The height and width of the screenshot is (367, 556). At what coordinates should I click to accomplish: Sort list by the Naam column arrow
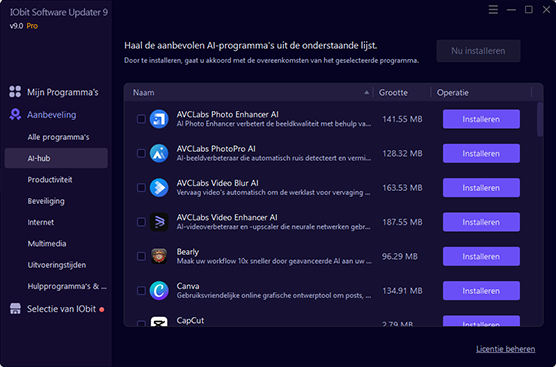tap(366, 93)
